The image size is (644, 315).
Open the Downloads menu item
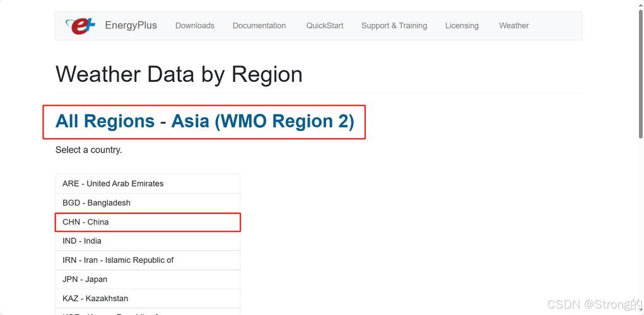click(195, 25)
